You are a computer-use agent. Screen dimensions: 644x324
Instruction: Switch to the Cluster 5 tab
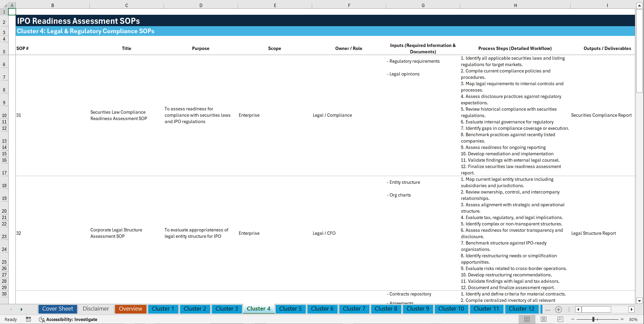coord(290,309)
